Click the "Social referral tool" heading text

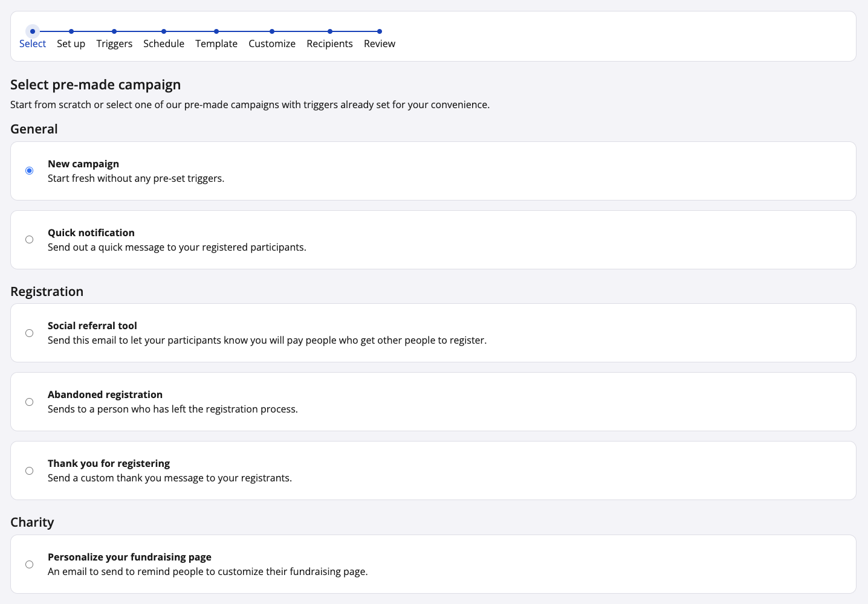point(92,326)
